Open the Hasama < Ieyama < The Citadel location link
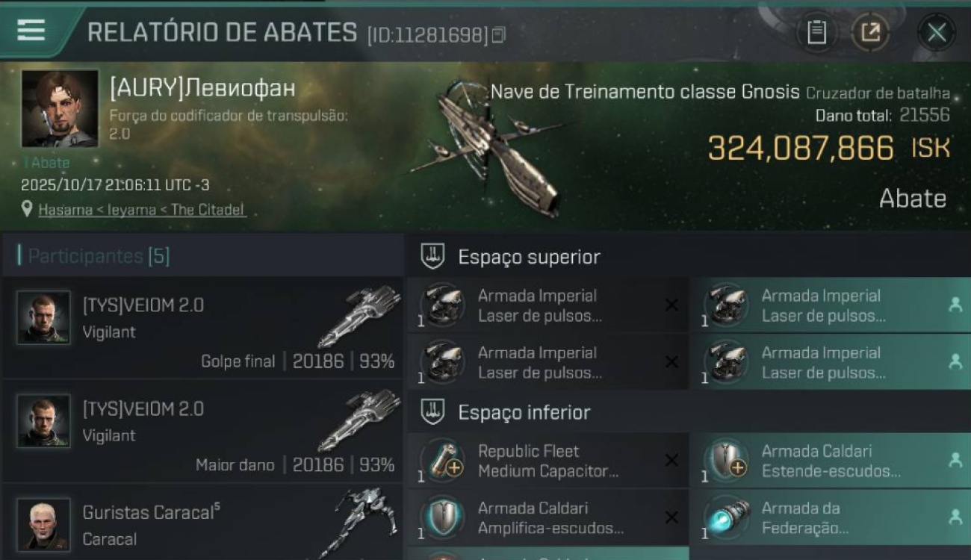The image size is (971, 560). pos(142,211)
